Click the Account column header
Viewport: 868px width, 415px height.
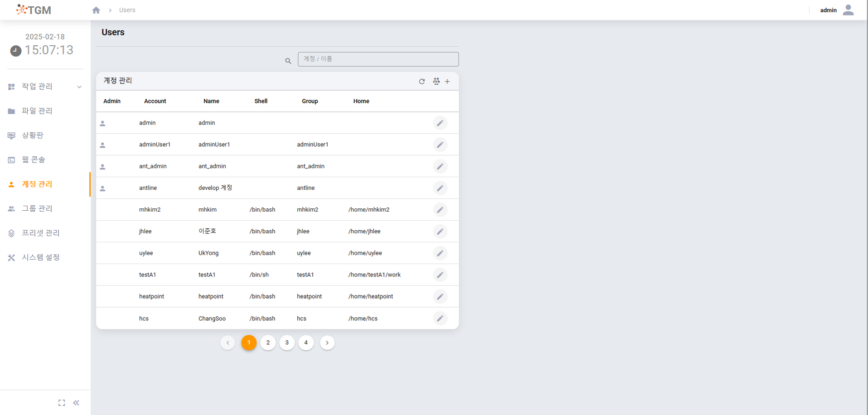coord(155,101)
